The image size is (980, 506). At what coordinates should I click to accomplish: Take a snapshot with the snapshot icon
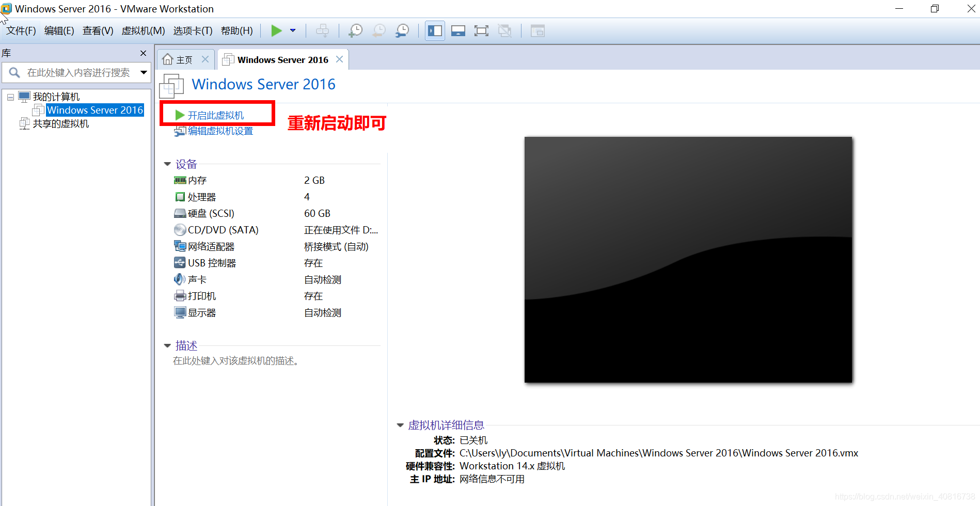pos(355,31)
